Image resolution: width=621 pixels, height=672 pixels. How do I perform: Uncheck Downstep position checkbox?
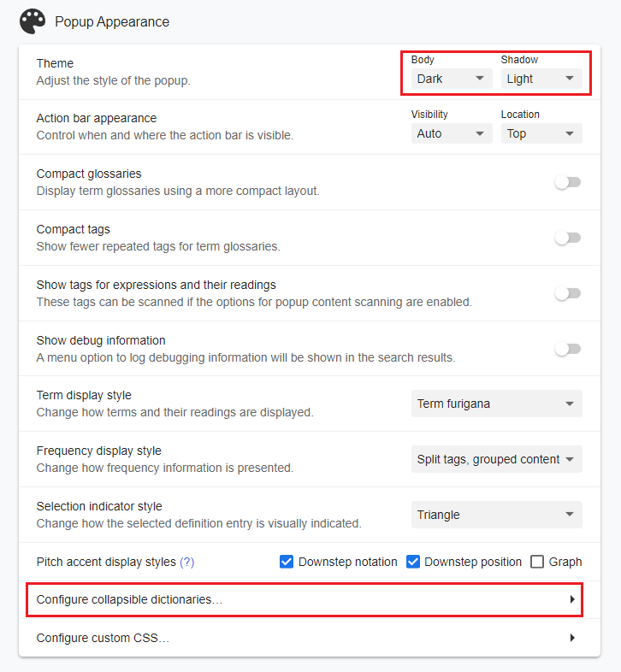pos(413,562)
